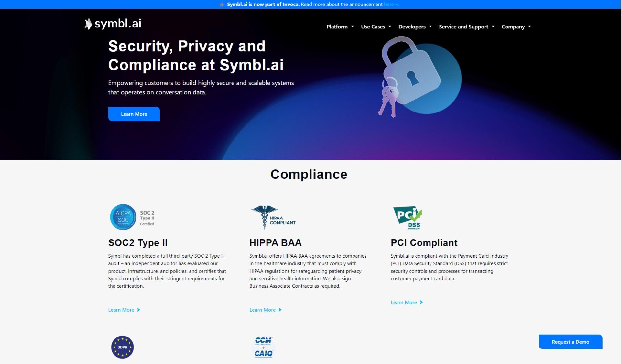
Task: Open the Company menu item
Action: click(516, 27)
